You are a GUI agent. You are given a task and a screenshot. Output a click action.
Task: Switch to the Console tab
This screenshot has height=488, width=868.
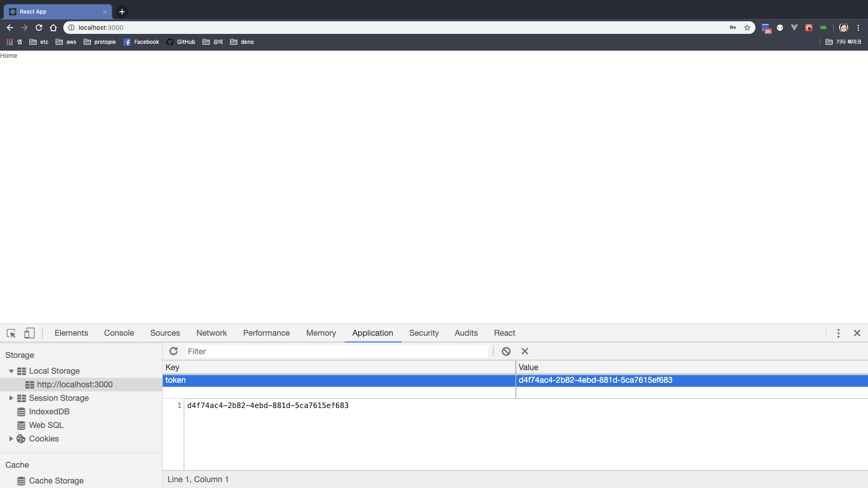(x=119, y=333)
